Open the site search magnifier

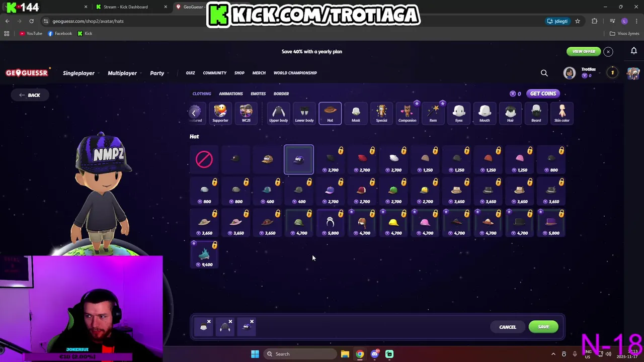coord(544,73)
